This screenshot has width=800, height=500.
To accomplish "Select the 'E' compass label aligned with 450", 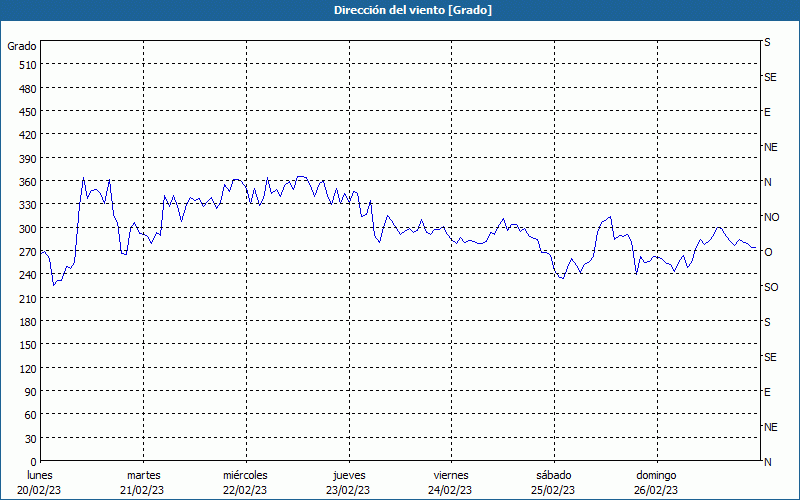I will click(x=767, y=112).
